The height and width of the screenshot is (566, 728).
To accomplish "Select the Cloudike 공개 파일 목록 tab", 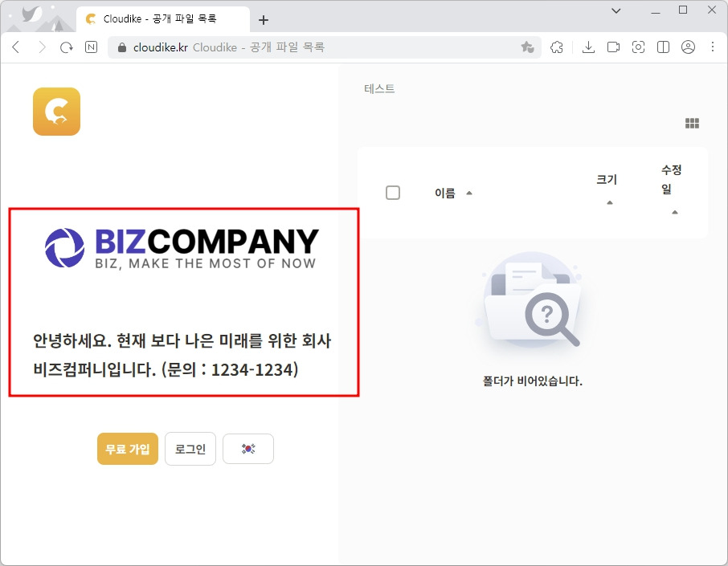I will coord(162,19).
